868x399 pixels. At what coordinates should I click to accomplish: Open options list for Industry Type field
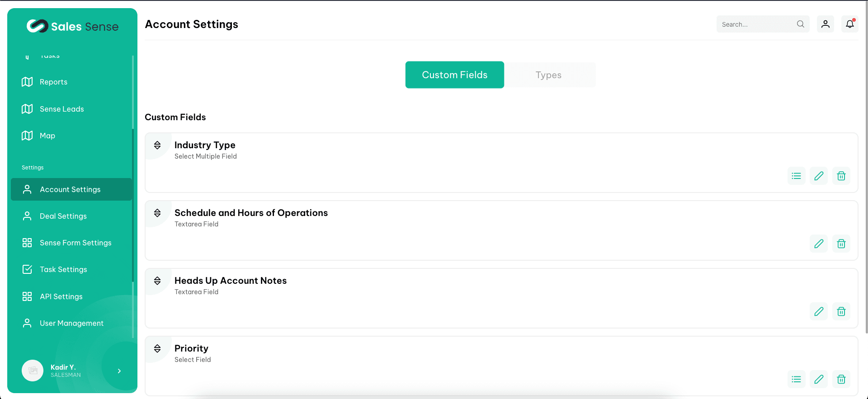(797, 176)
